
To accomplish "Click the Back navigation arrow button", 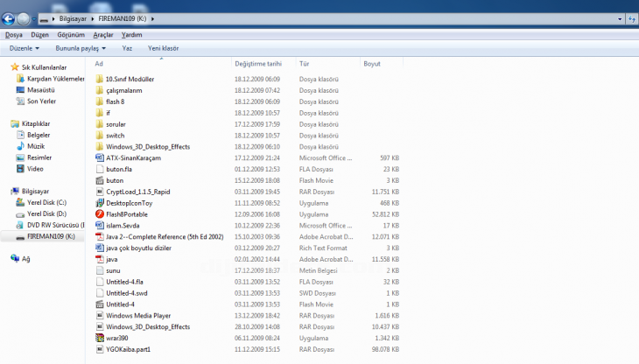I will [x=9, y=17].
